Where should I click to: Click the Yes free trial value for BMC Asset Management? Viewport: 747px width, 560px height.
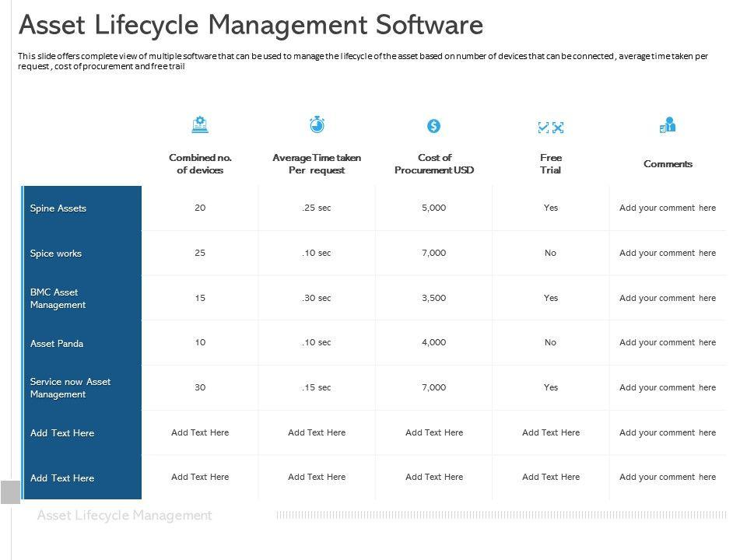551,298
